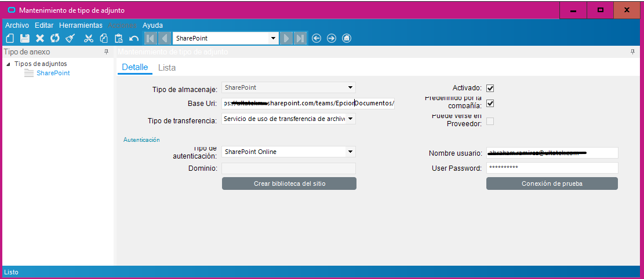Click the circled Forward arrow icon
Viewport: 644px width, 279px height.
(x=332, y=39)
